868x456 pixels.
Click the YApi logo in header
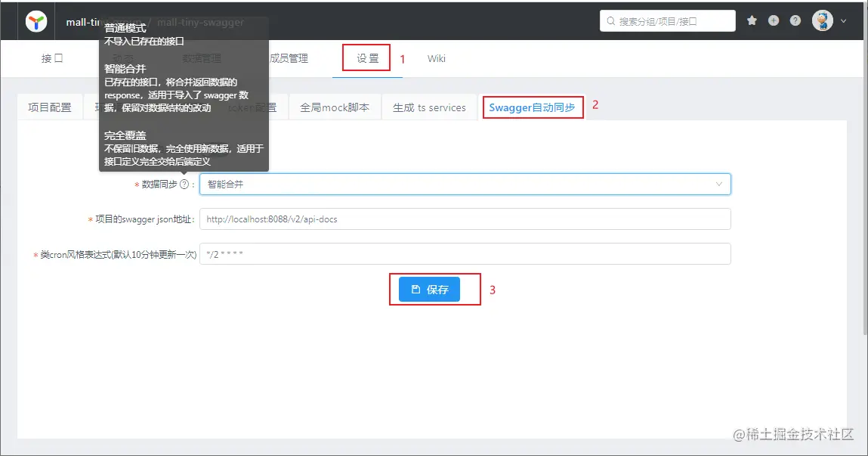(x=36, y=22)
